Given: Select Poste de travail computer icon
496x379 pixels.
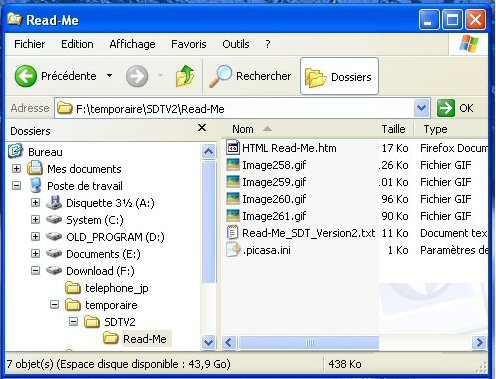Looking at the screenshot, I should 36,185.
